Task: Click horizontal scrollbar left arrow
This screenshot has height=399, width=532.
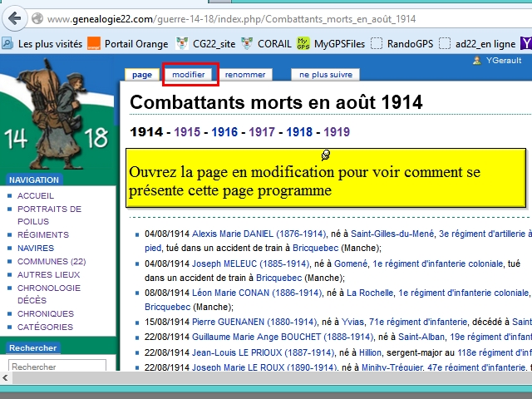Action: [5, 377]
